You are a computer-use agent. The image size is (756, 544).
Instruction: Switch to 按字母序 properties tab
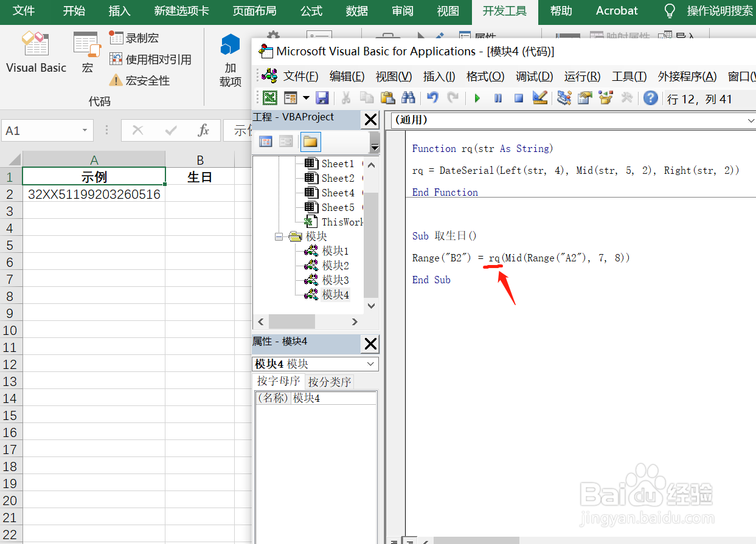point(279,381)
